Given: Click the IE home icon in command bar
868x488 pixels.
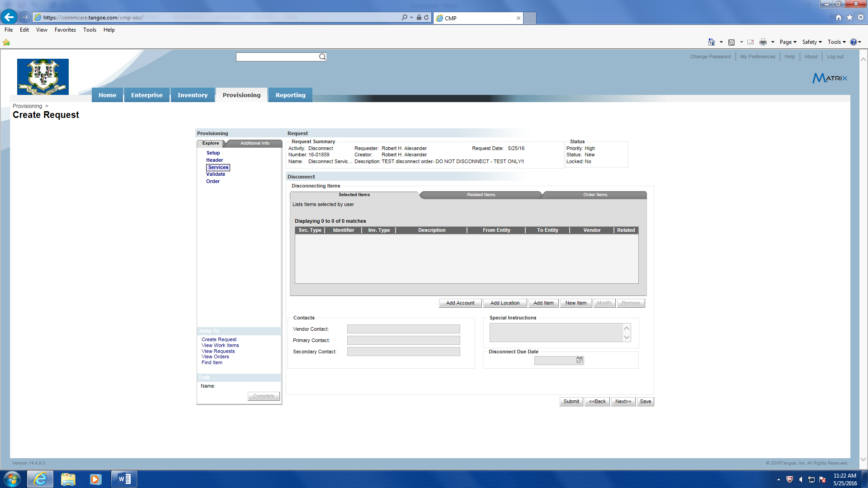Looking at the screenshot, I should 711,42.
